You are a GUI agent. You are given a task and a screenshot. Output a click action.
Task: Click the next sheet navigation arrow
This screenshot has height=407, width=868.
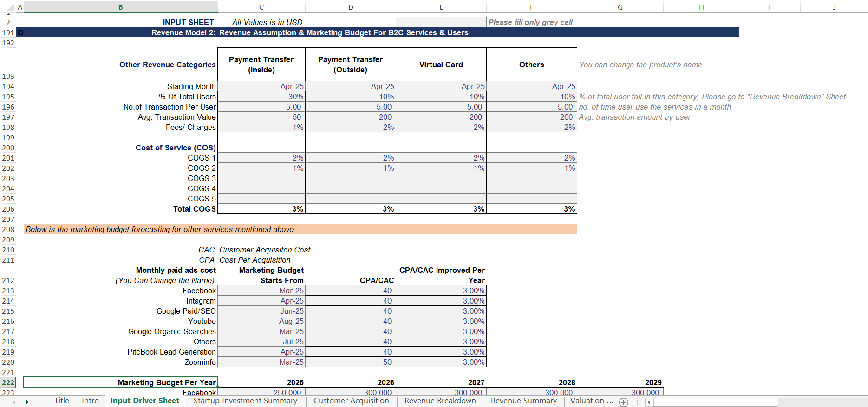27,402
